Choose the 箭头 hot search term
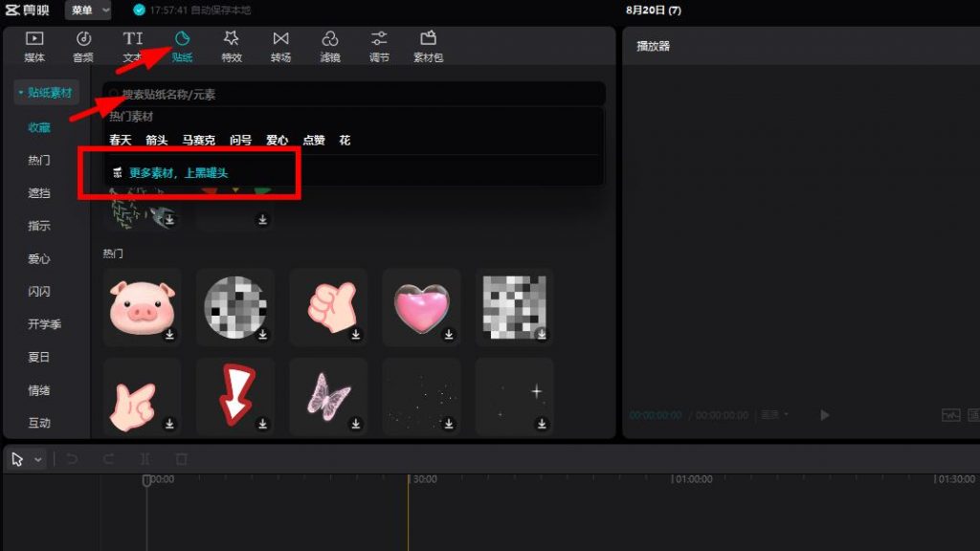Viewport: 980px width, 551px height. (156, 140)
